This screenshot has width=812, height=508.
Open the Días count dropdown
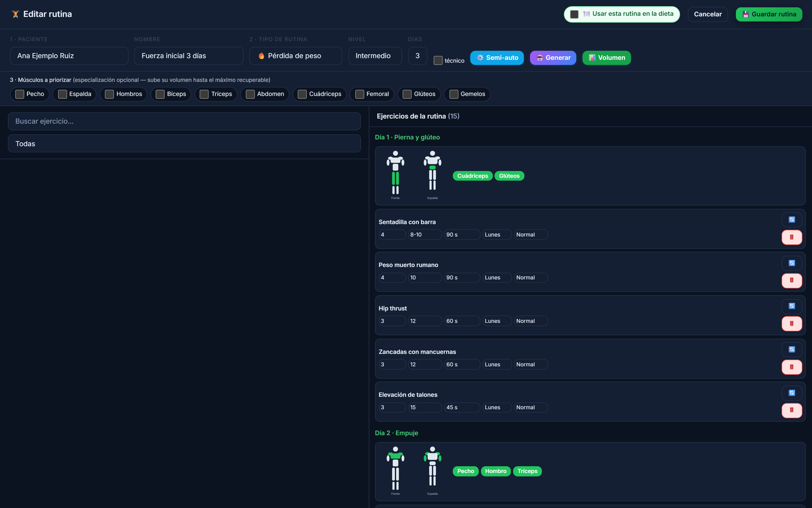pyautogui.click(x=417, y=56)
